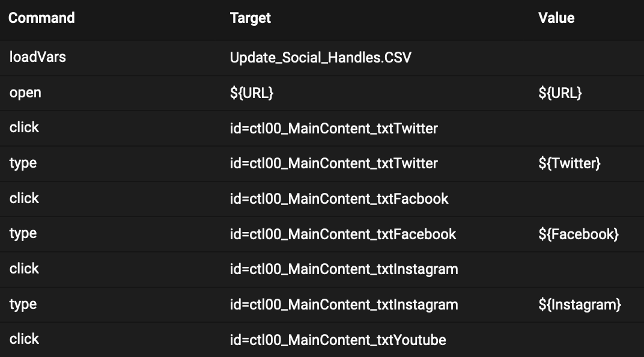Select the type command with ${Facebook} value
This screenshot has width=644, height=357.
tap(23, 234)
